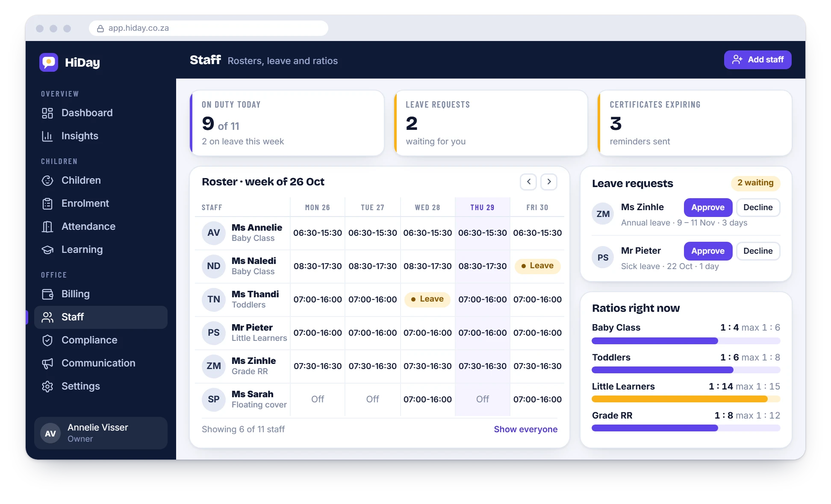Click the app.hiday.co.za address field
This screenshot has height=504, width=831.
tap(209, 28)
